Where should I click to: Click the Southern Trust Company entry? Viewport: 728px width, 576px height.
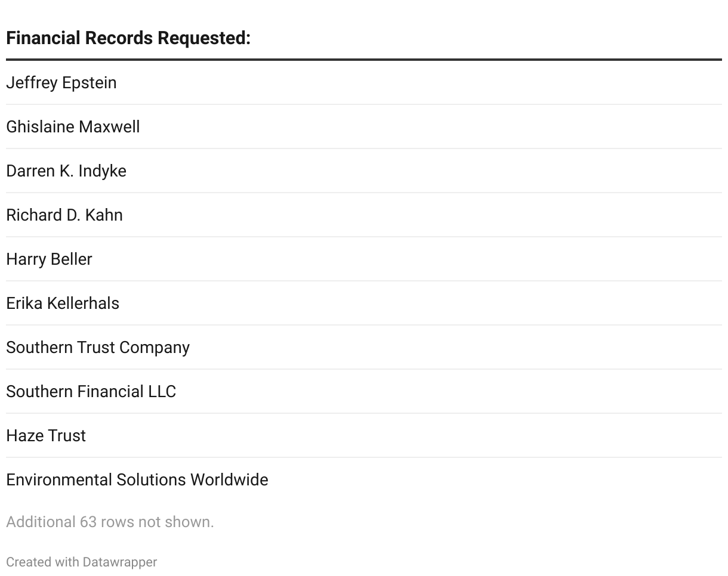98,348
